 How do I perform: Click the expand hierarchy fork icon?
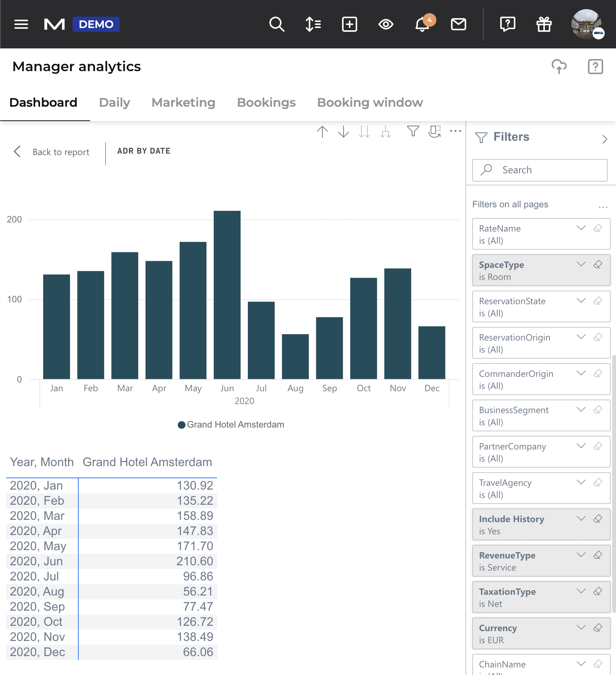[x=386, y=132]
